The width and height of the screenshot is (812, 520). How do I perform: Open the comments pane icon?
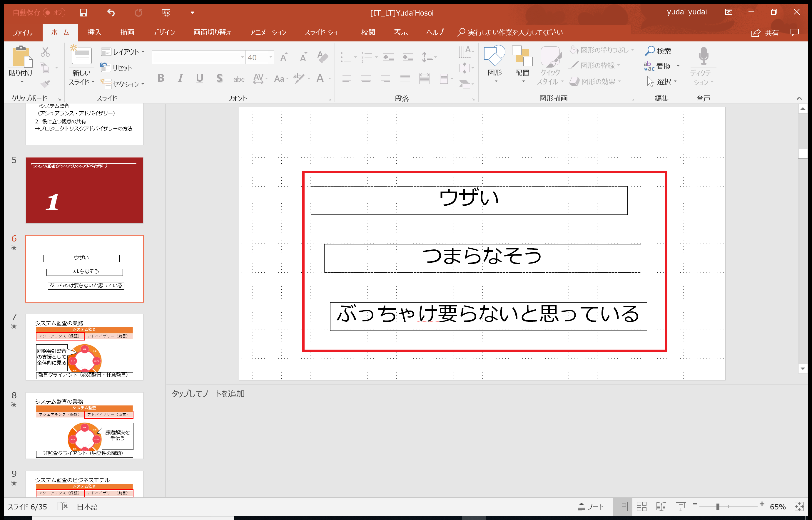[795, 32]
